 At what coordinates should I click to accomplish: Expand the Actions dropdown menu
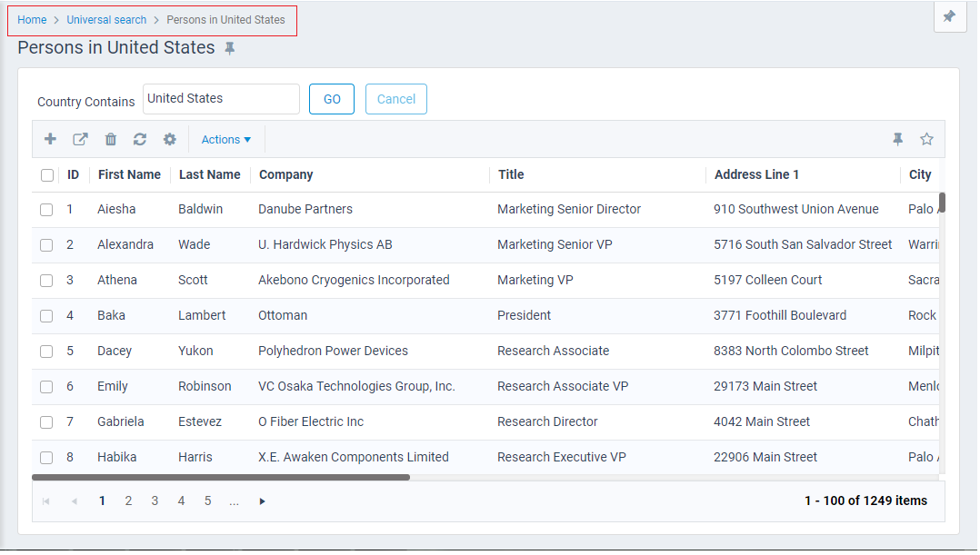coord(225,139)
